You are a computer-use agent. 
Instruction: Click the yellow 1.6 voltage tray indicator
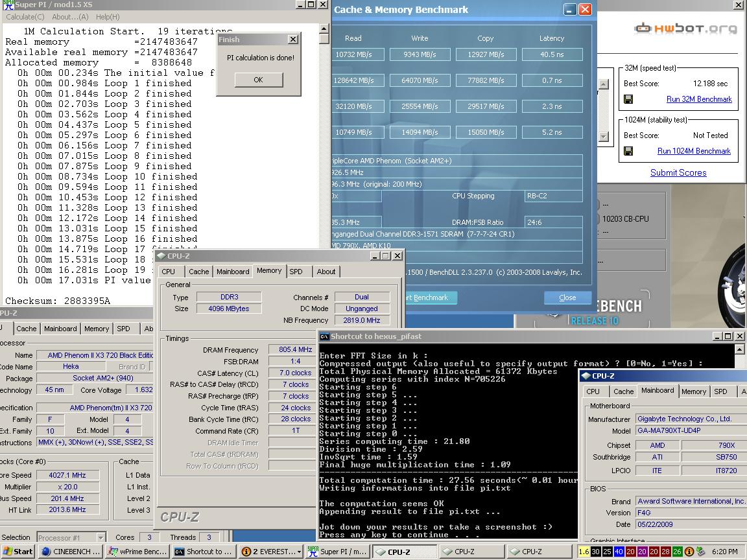coord(584,552)
